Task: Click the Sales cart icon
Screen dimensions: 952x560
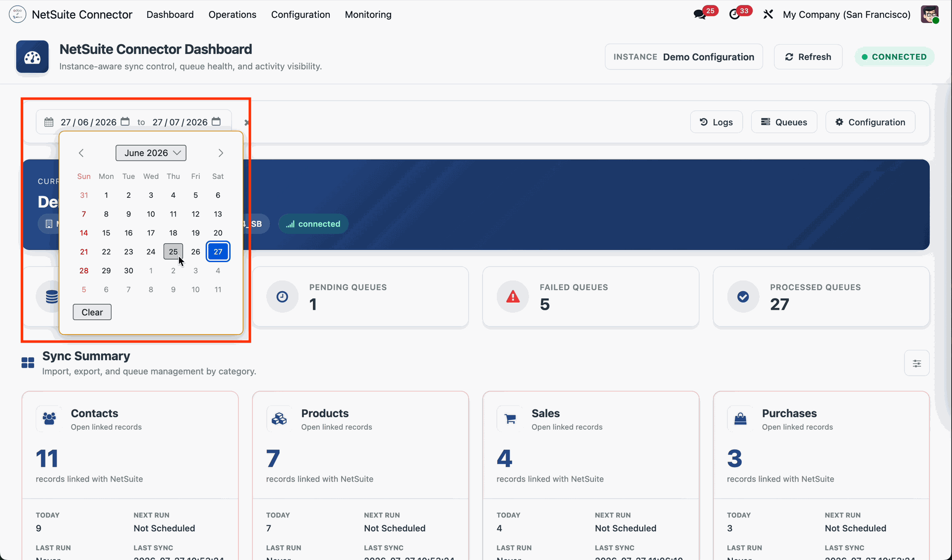Action: tap(510, 419)
